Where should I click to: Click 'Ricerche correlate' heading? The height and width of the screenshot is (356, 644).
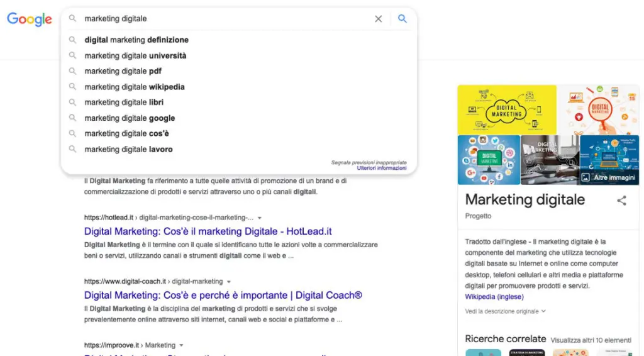pos(505,339)
